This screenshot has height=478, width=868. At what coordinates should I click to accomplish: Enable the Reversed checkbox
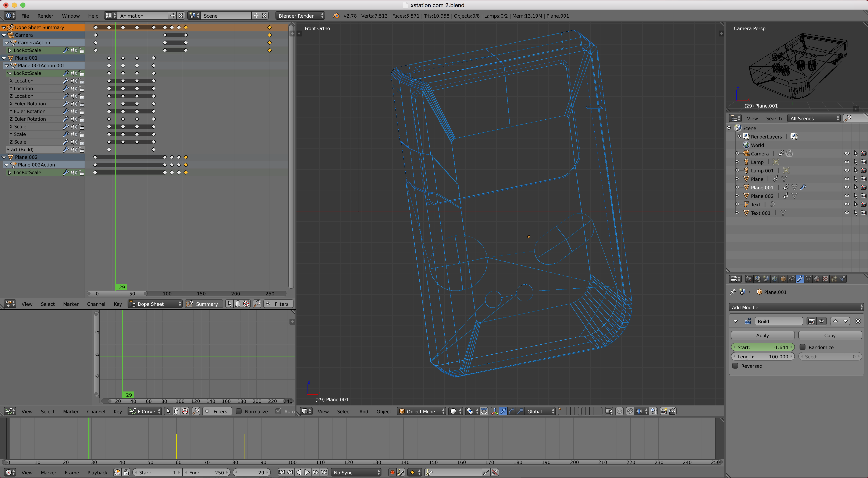[735, 366]
